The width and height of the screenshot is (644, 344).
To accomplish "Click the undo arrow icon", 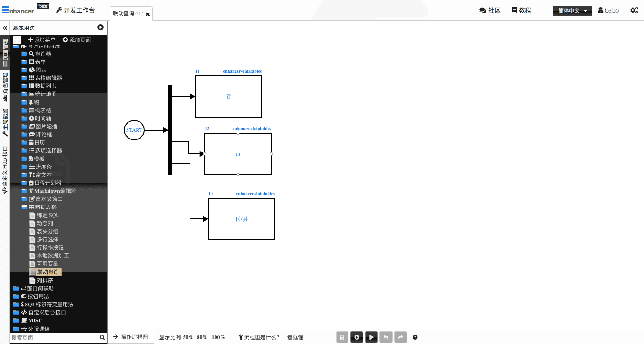I will [386, 337].
